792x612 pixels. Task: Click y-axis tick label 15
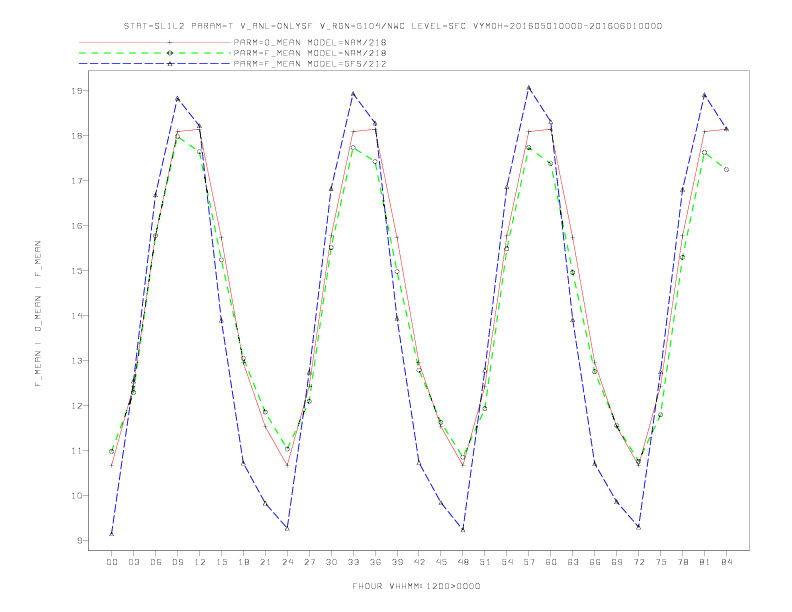tap(77, 271)
